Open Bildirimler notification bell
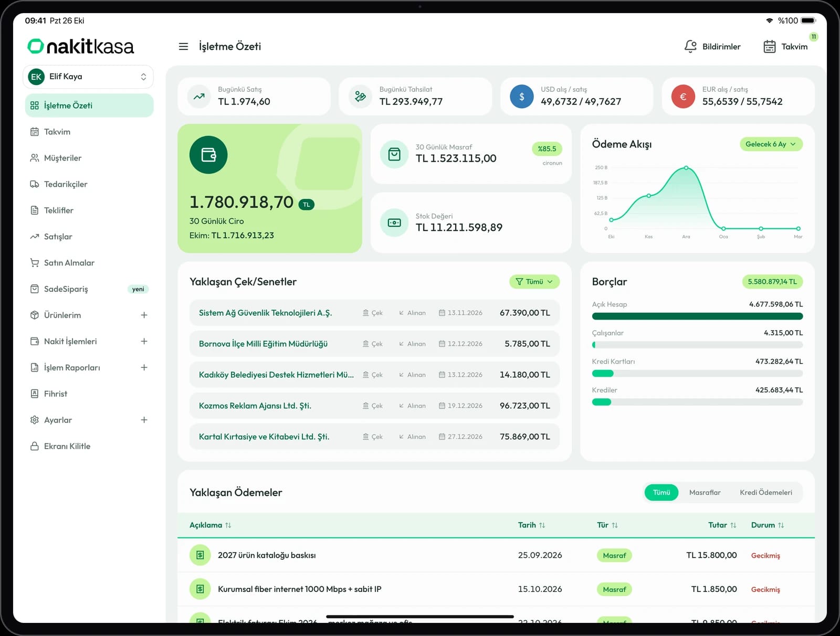 pyautogui.click(x=690, y=47)
